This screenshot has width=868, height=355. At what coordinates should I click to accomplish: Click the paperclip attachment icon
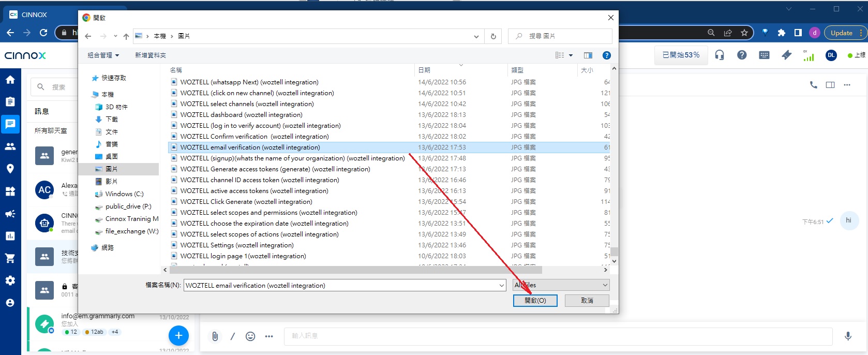[x=215, y=336]
